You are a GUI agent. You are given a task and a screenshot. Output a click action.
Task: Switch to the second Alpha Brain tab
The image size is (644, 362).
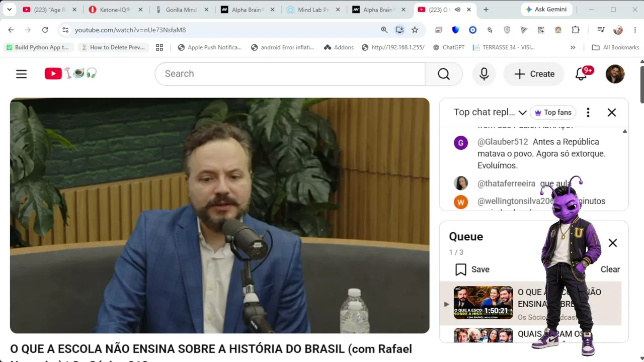[379, 10]
